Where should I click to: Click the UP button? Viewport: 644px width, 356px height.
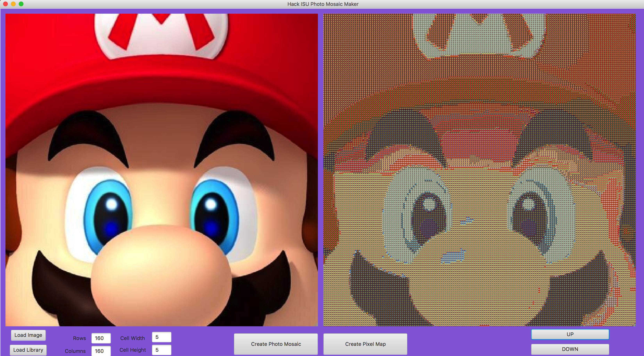tap(570, 334)
